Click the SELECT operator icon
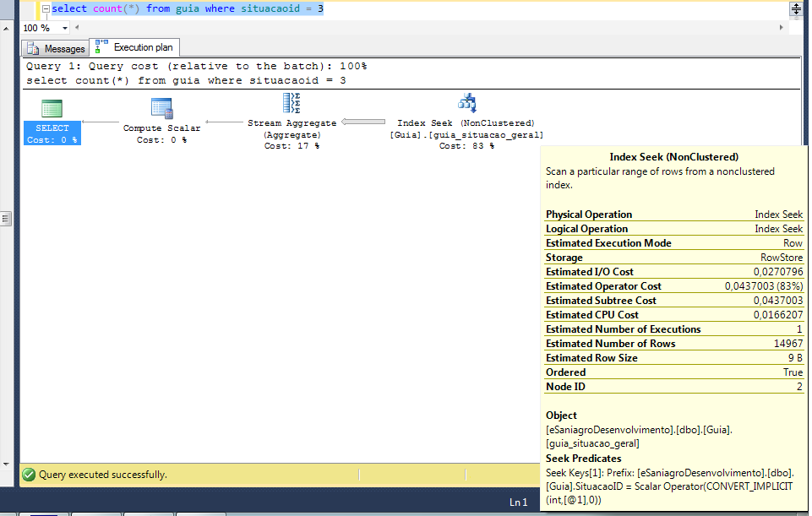Screen dimensions: 812x516 [52, 109]
